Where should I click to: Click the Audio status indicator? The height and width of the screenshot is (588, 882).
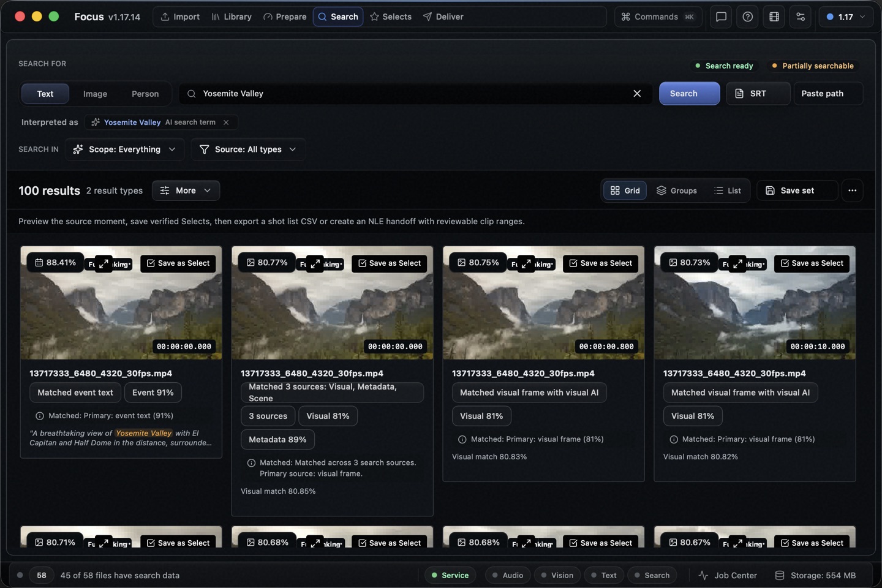[508, 575]
